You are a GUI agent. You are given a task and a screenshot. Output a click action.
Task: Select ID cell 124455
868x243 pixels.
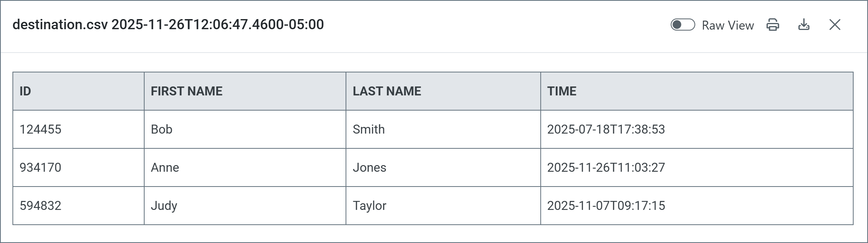click(x=40, y=129)
